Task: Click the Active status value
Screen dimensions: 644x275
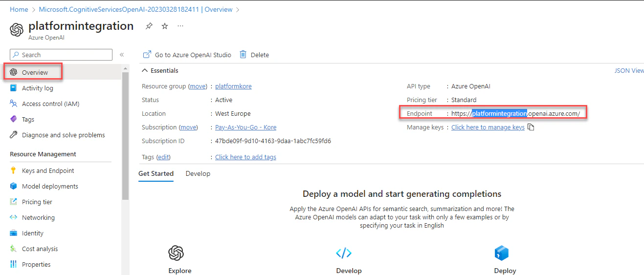Action: click(x=224, y=100)
